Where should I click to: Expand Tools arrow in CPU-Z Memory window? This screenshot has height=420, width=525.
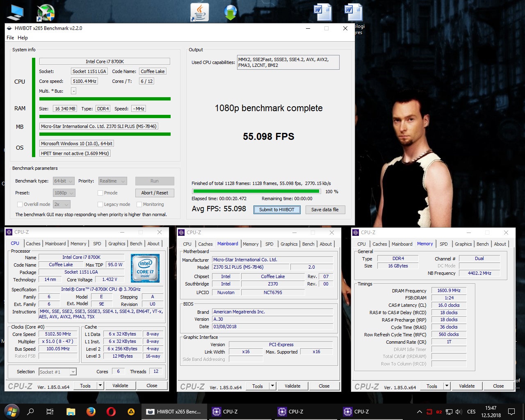coord(447,386)
